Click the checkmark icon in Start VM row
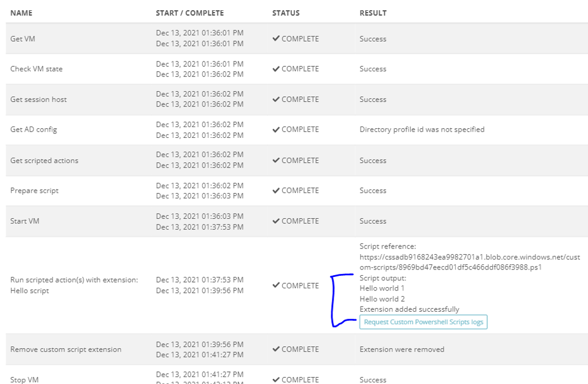 [275, 221]
